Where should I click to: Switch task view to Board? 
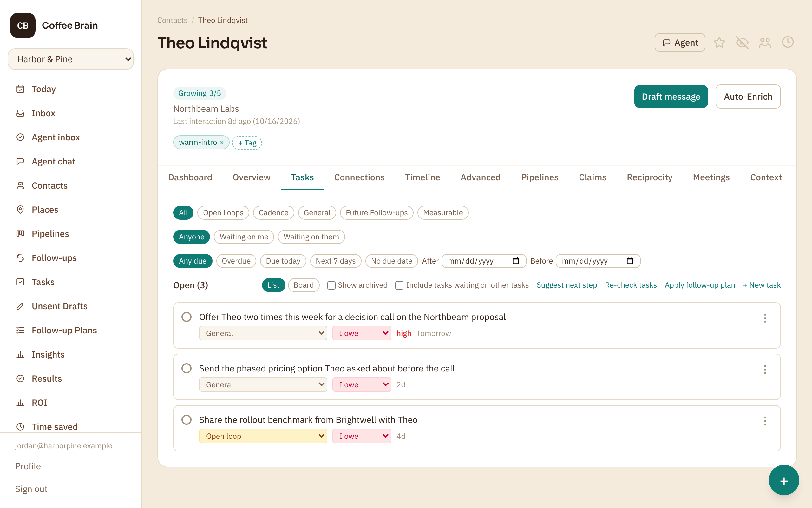tap(303, 285)
